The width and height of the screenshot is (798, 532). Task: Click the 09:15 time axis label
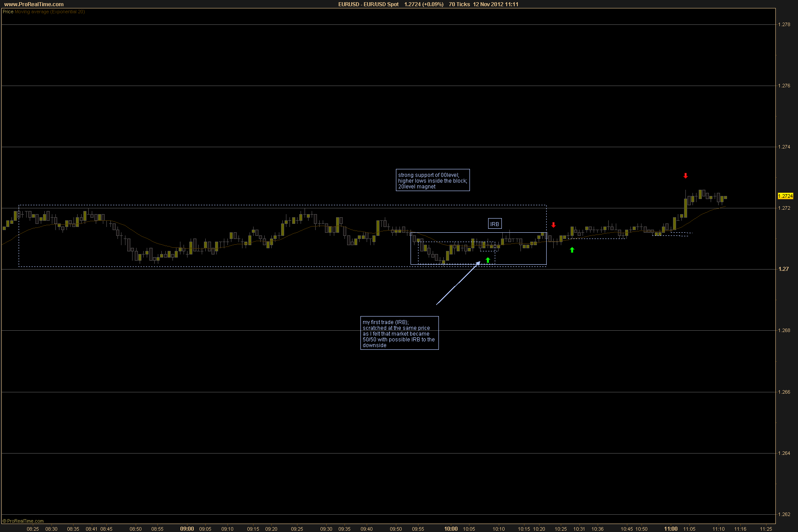pyautogui.click(x=253, y=529)
